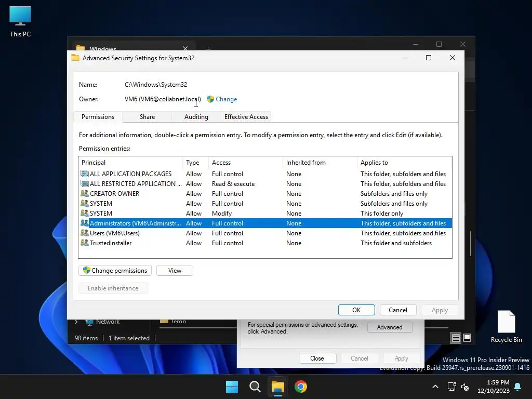532x399 pixels.
Task: Add a new tab in File Explorer
Action: click(208, 48)
